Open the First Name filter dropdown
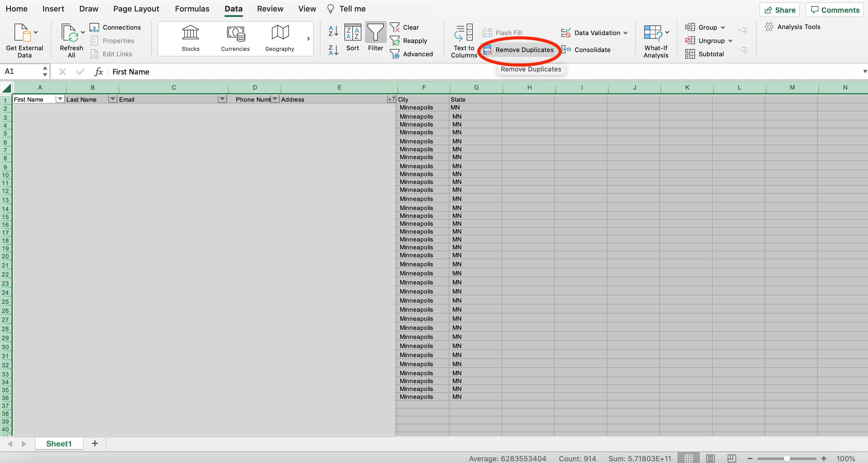The width and height of the screenshot is (868, 463). tap(60, 99)
